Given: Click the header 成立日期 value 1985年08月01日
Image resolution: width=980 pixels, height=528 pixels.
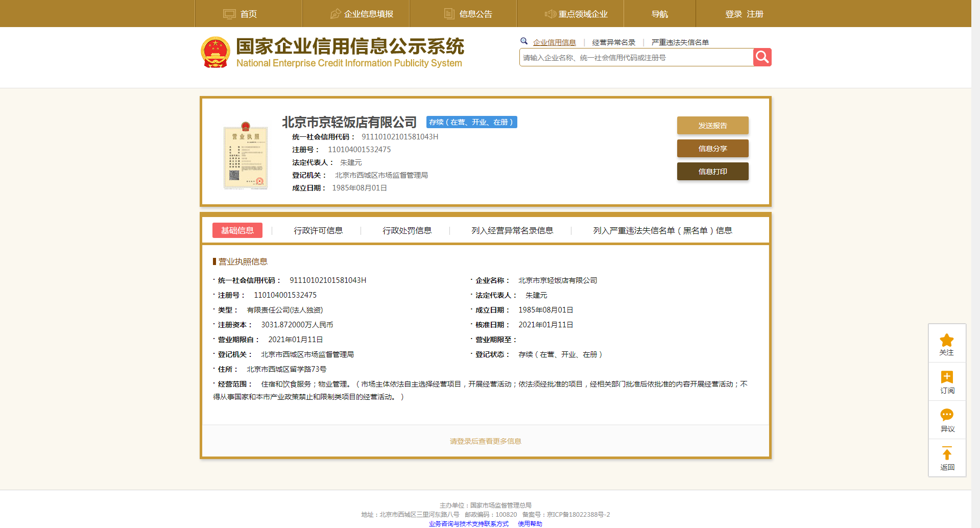Looking at the screenshot, I should point(359,188).
